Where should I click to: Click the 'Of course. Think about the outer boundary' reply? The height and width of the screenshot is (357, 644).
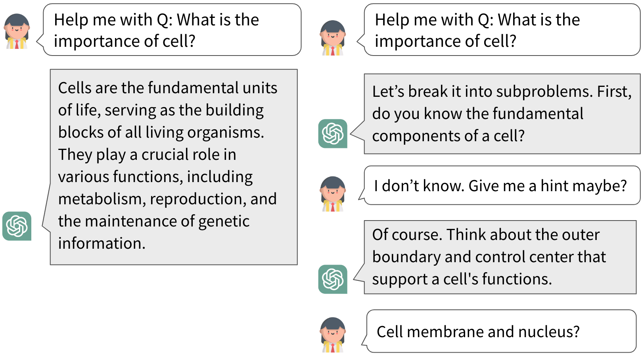[x=500, y=257]
